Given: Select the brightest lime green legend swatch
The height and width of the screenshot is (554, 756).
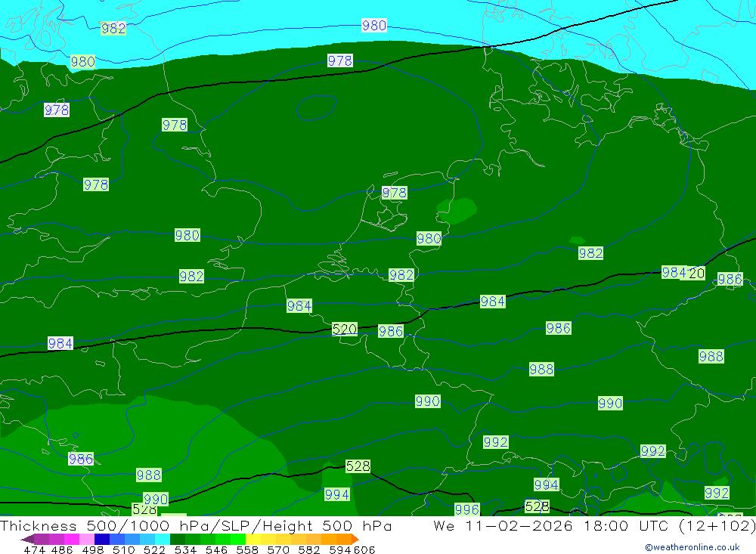Looking at the screenshot, I should [238, 539].
